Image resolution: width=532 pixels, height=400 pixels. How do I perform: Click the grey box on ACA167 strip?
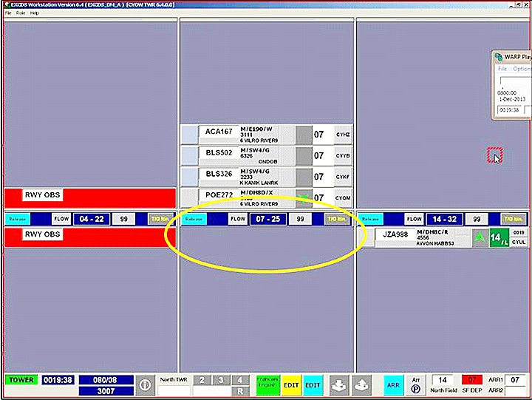pos(304,135)
